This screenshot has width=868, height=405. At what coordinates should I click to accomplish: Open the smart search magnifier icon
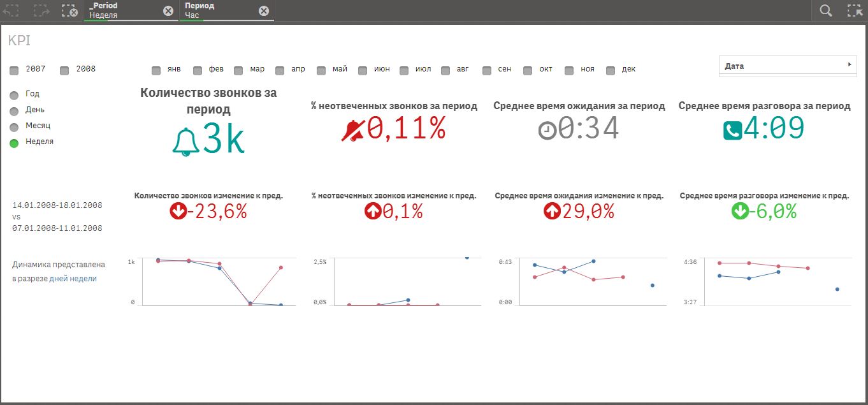pos(826,11)
